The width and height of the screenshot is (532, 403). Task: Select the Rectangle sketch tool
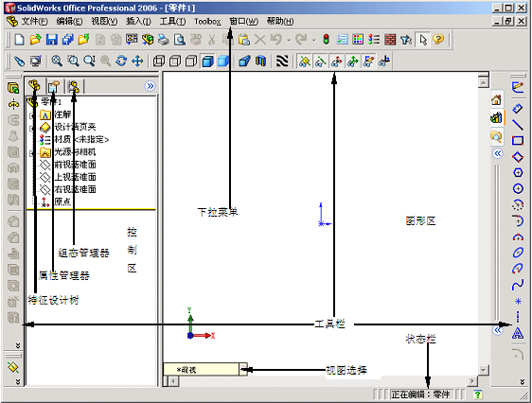pos(518,140)
